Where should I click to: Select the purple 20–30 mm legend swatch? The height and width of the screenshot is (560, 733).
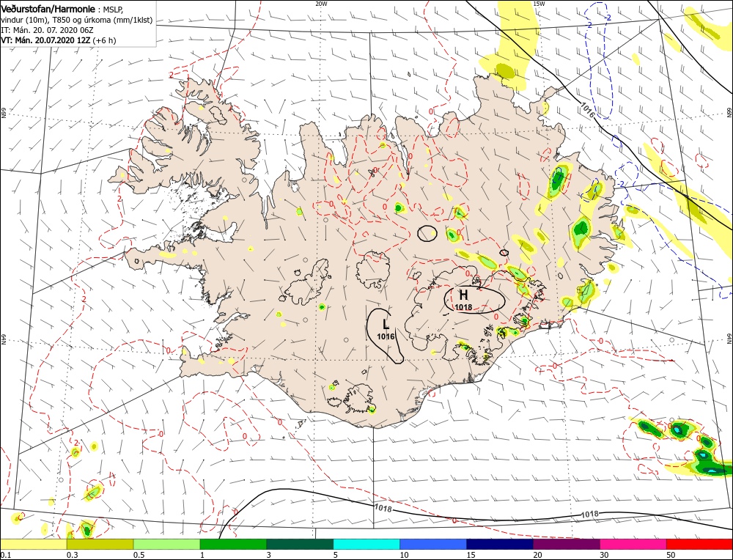(x=567, y=544)
